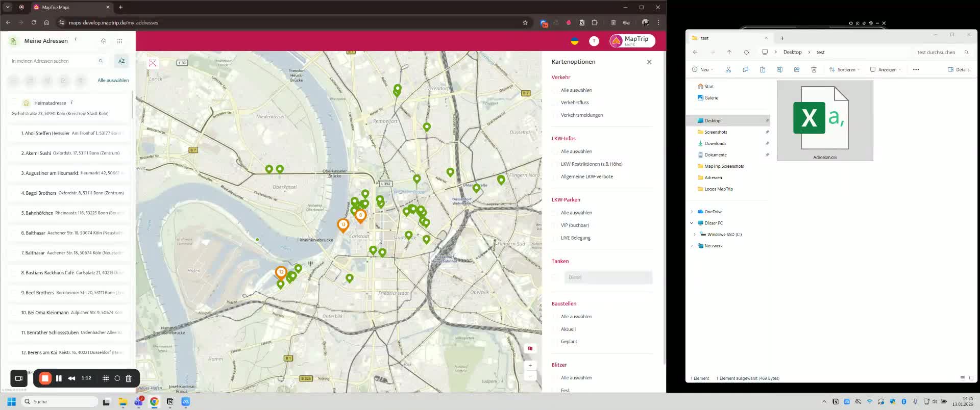980x410 pixels.
Task: Open the grid menu in the addresses panel
Action: click(x=119, y=41)
